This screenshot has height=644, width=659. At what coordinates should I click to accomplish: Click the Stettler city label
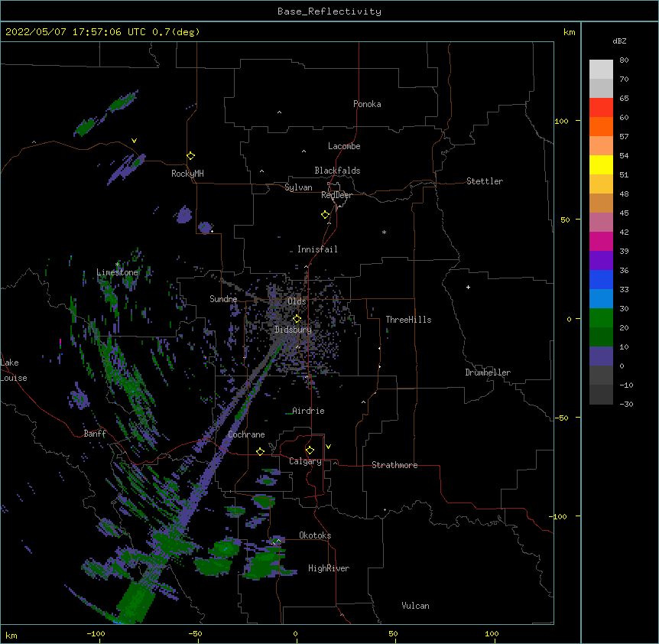[x=484, y=181]
